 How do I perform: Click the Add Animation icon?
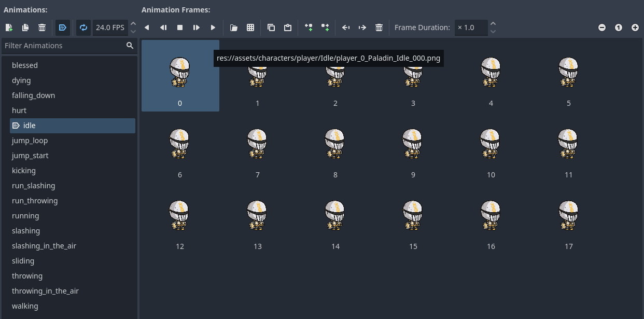click(x=9, y=27)
